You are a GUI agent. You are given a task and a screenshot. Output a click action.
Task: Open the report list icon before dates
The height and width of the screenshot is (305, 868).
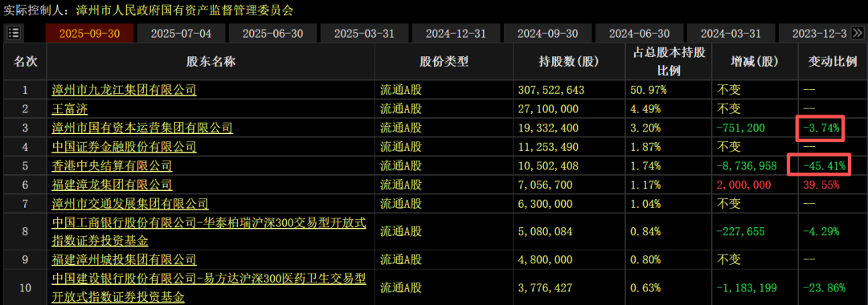point(14,33)
